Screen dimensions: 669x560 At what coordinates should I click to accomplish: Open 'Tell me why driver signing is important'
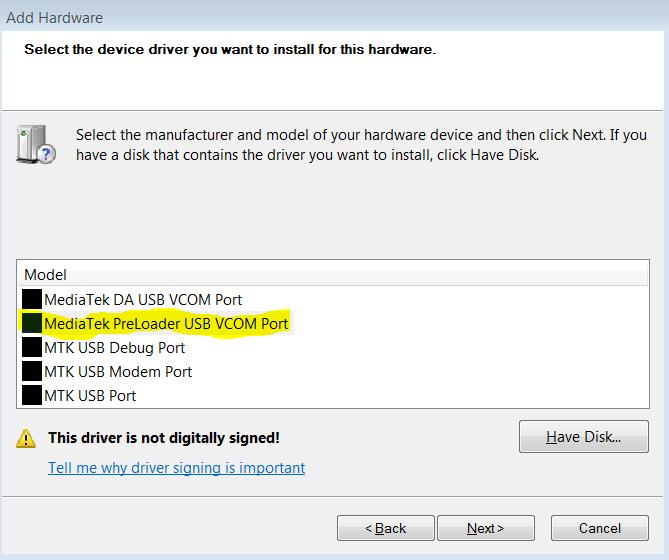tap(176, 468)
